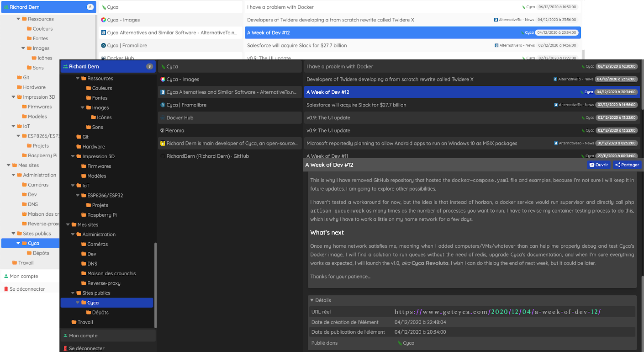Select Docker Hub feed in dark window
This screenshot has height=352, width=644.
(x=230, y=118)
